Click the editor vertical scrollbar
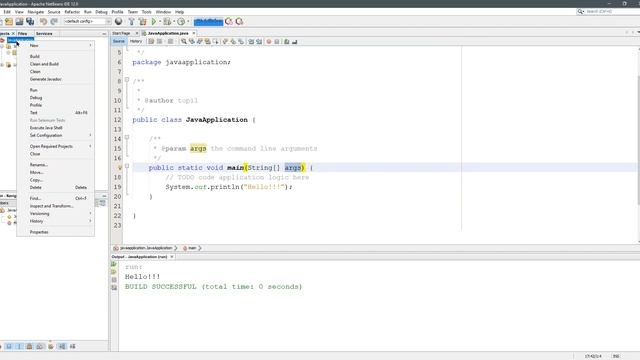 tap(638, 140)
